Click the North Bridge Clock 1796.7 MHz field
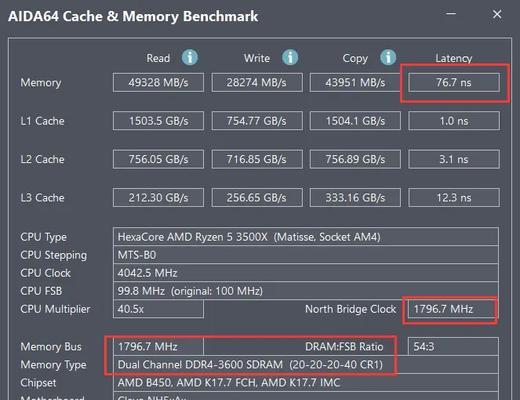Viewport: 520px width, 400px height. [x=453, y=309]
